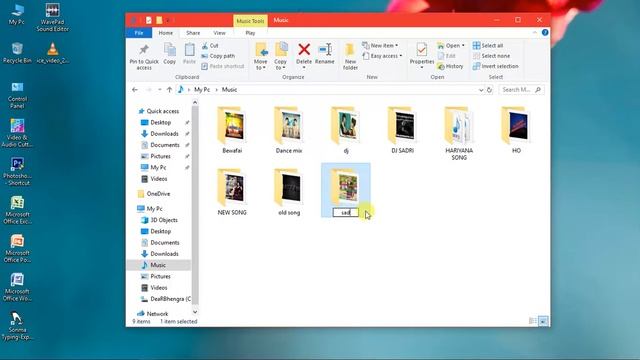640x360 pixels.
Task: Select Music in navigation pane
Action: click(x=158, y=265)
